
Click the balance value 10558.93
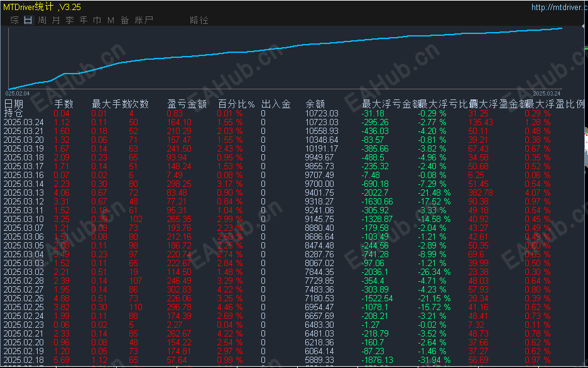(x=322, y=131)
